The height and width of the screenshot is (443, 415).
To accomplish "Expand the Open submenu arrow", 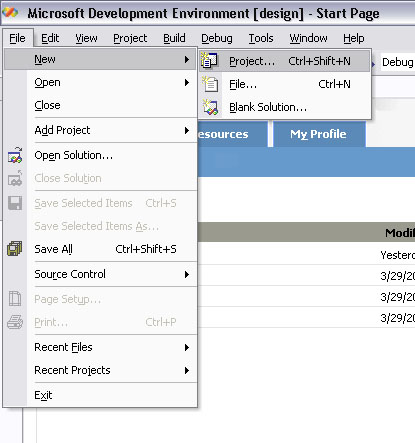I will [x=187, y=82].
